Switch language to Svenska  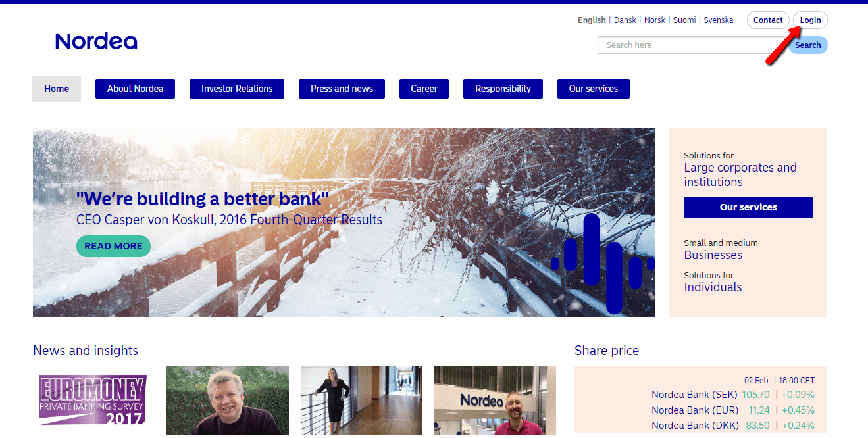point(719,20)
